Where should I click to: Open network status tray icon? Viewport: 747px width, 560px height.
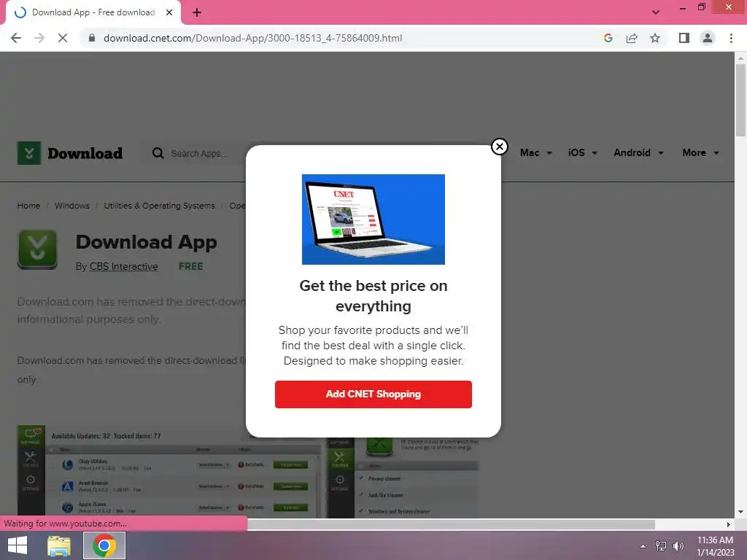[x=661, y=546]
